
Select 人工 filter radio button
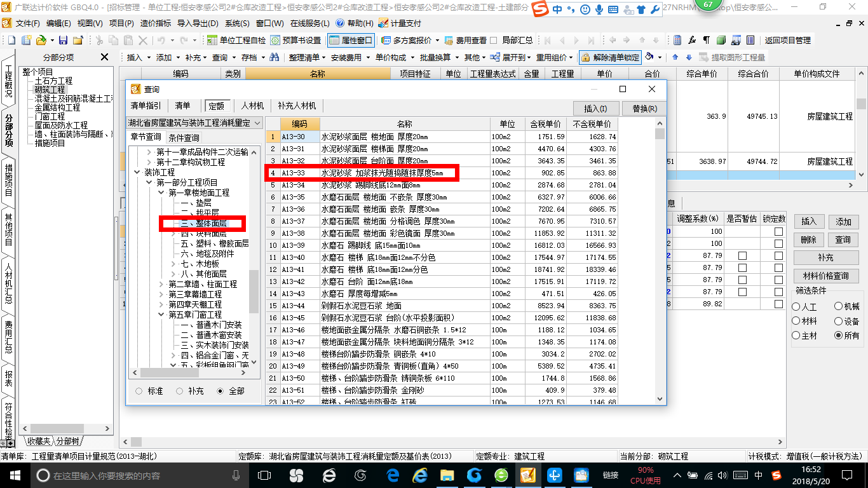(x=796, y=307)
